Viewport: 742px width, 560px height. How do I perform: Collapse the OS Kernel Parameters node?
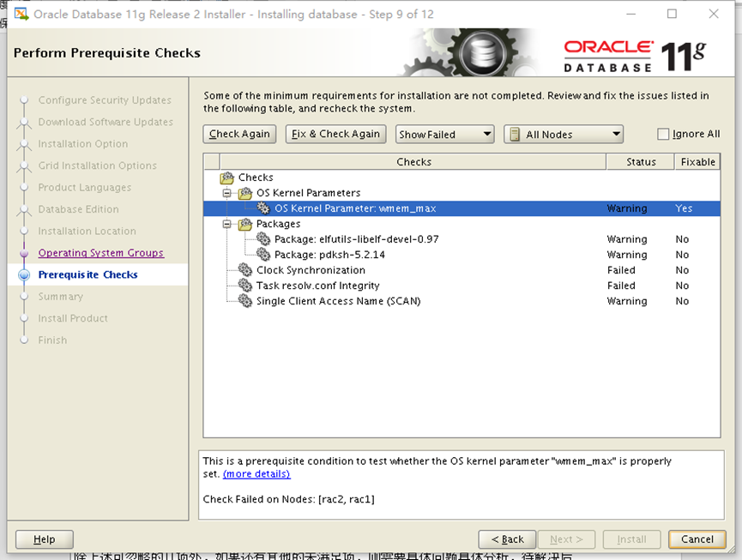227,193
